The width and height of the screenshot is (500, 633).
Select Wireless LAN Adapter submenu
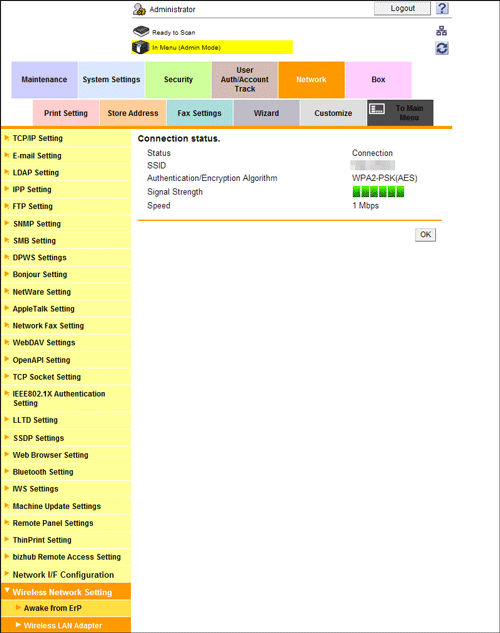[66, 625]
